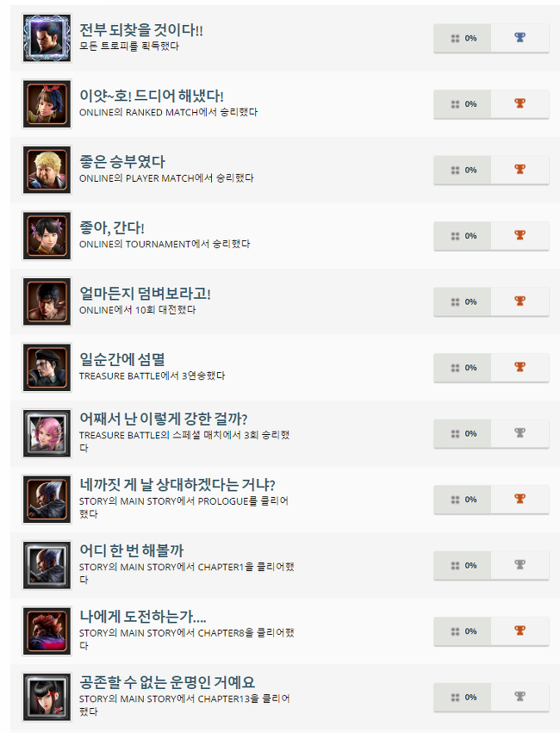The image size is (560, 733).
Task: Click the 0% rarity box for 얼마든지 덤벼보라고!
Action: 463,302
